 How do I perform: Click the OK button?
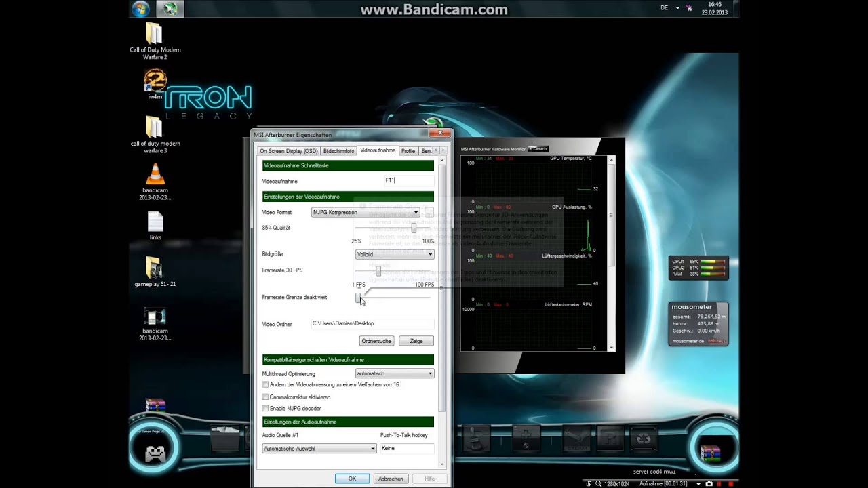coord(352,479)
